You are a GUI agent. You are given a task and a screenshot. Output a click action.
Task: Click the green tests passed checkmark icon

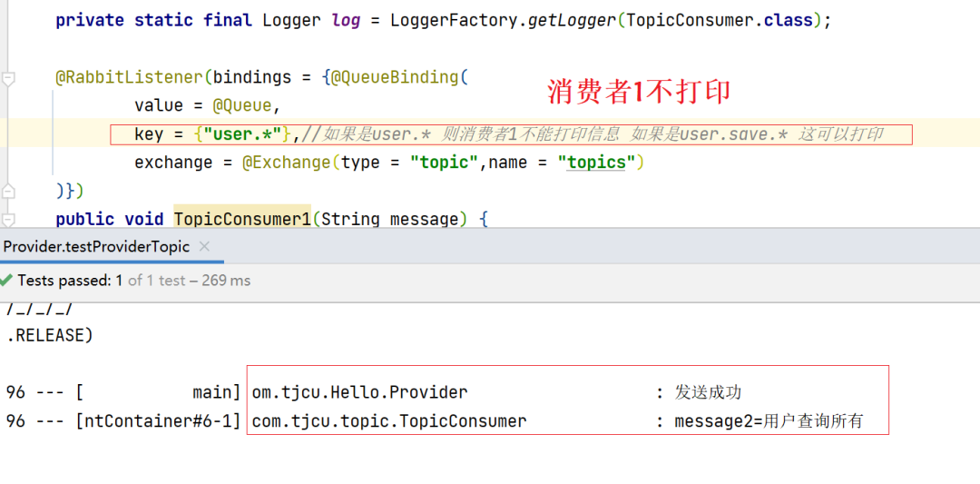[5, 281]
